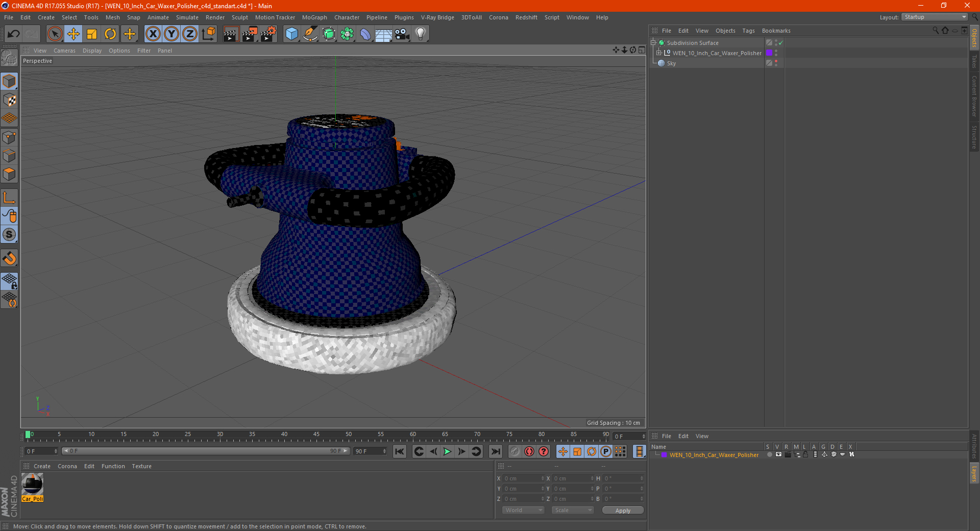Go to start of animation

coord(400,451)
